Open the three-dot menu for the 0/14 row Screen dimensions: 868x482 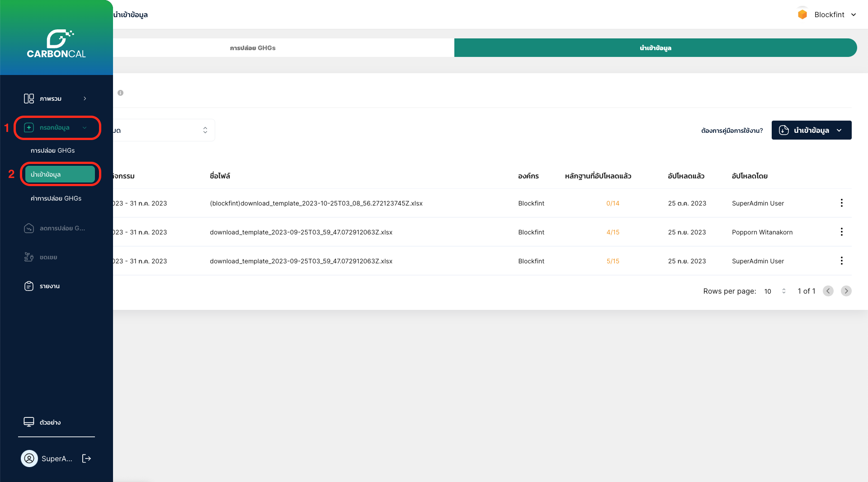[x=841, y=203]
